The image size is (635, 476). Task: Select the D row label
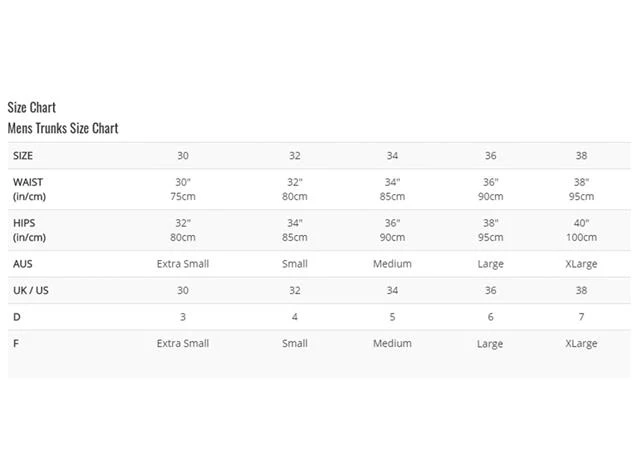16,317
